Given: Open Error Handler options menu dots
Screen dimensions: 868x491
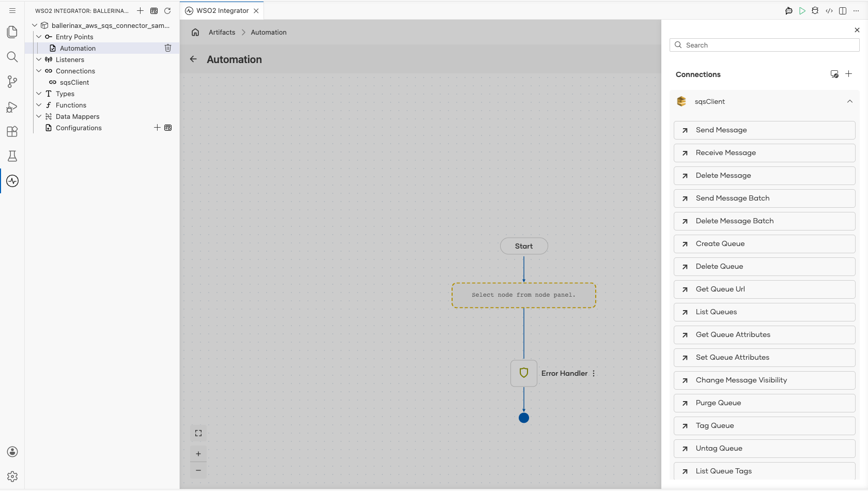Looking at the screenshot, I should 594,373.
